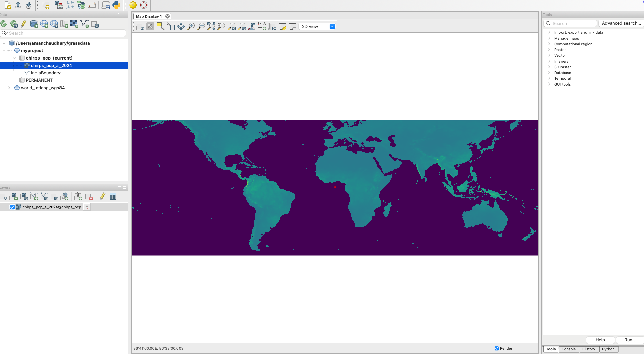Expand the world_latlong_wgs84 project node
The height and width of the screenshot is (354, 644).
coord(9,88)
